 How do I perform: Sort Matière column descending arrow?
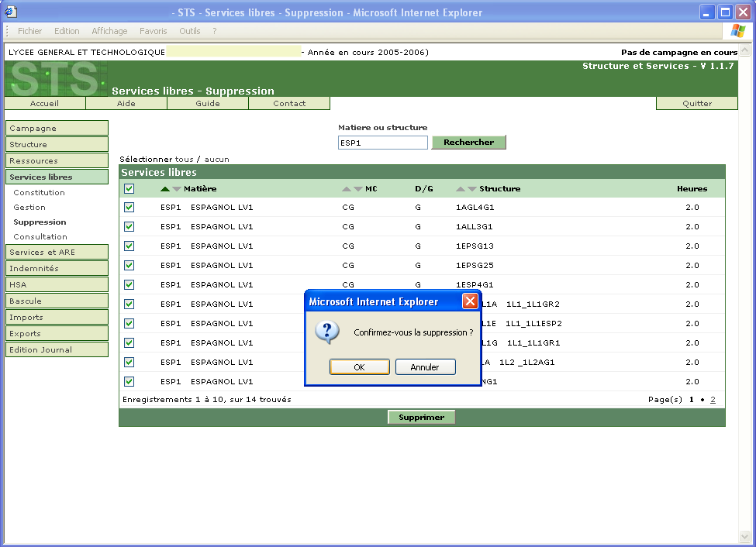(x=177, y=189)
